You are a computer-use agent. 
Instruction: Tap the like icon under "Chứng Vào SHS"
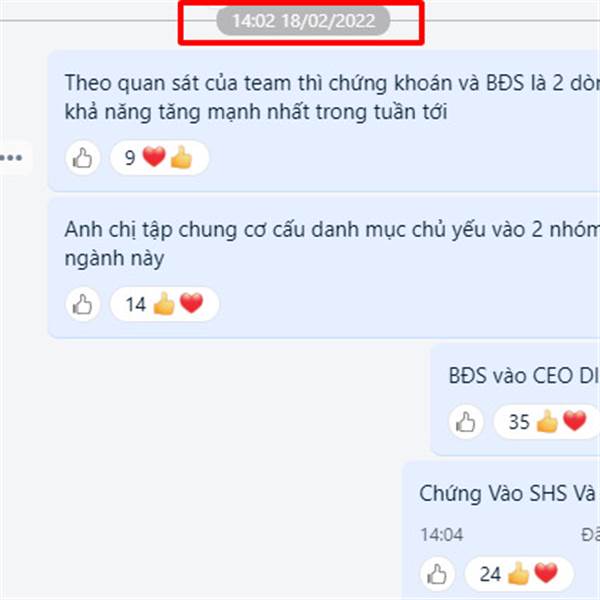click(437, 574)
